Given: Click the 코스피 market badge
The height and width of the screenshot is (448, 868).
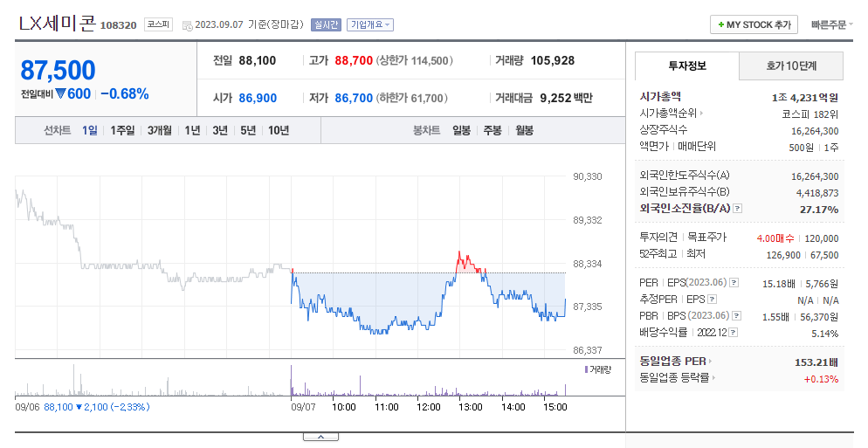Looking at the screenshot, I should (x=158, y=25).
